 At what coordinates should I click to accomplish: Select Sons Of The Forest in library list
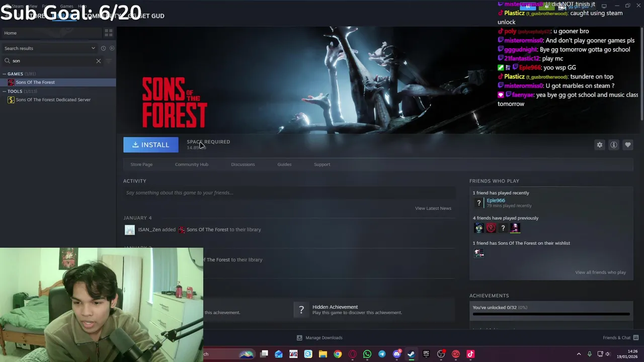(58, 82)
